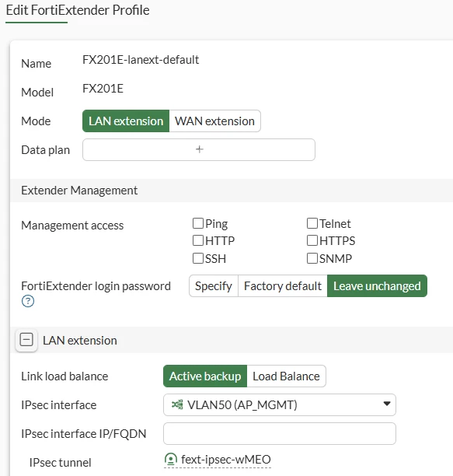Select LAN extension mode
The height and width of the screenshot is (476, 453).
pyautogui.click(x=126, y=121)
